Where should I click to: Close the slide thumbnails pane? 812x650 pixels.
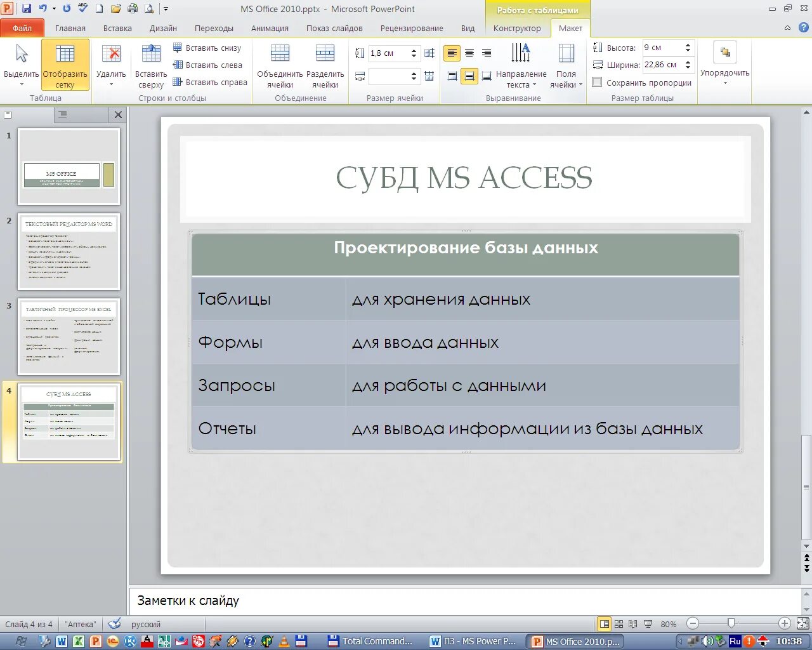[118, 115]
